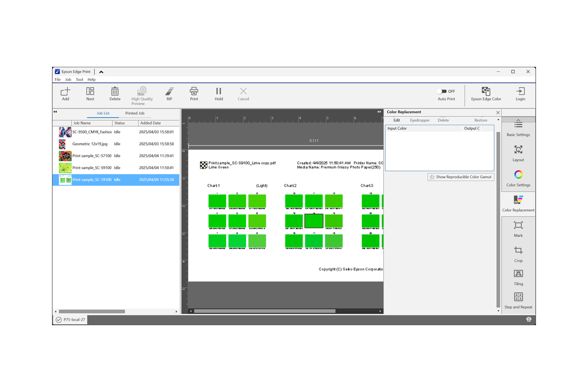Click the Chart1 top-left green swatch
Screen dimensions: 588x392
tap(217, 201)
